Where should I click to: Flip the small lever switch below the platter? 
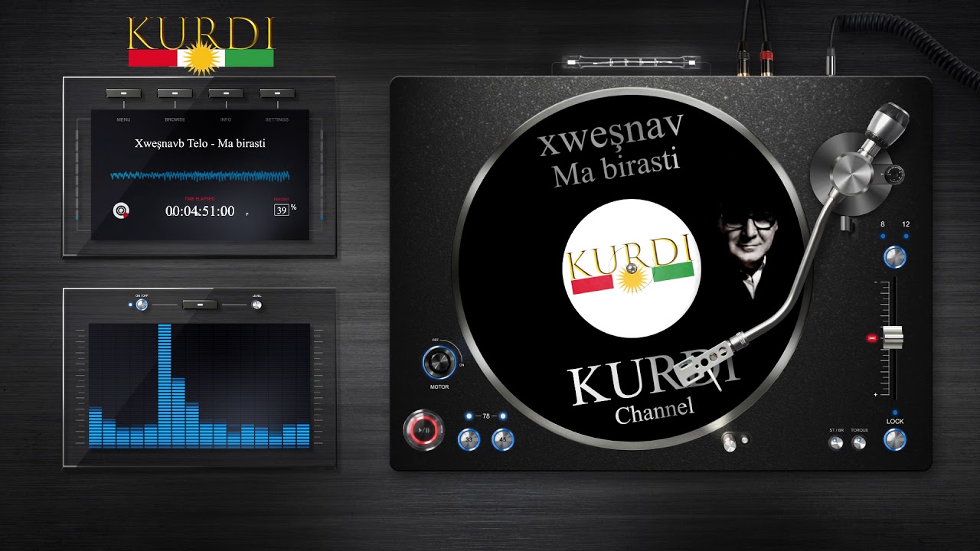[x=729, y=442]
